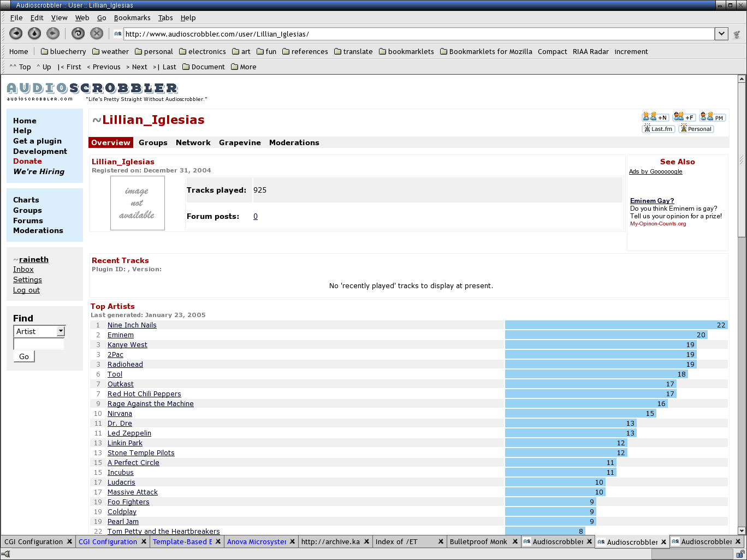Screen dimensions: 747x560
Task: Open the Last.fm radio tower button
Action: (x=658, y=129)
